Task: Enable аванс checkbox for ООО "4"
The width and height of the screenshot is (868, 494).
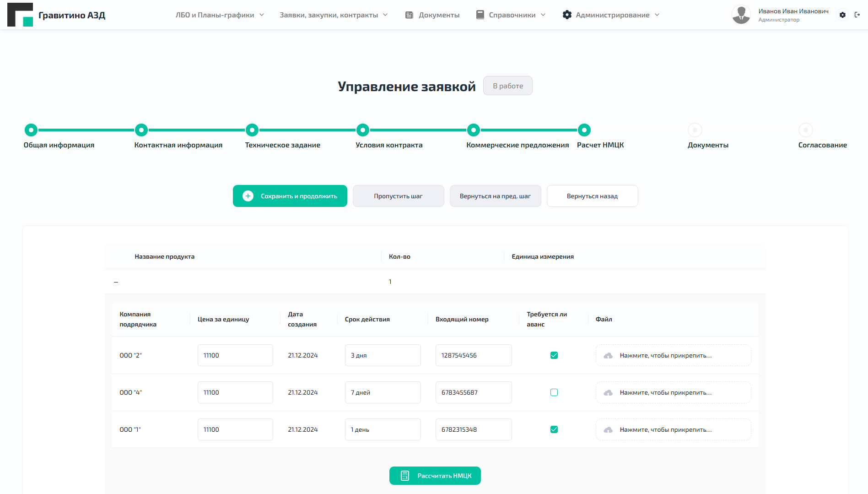Action: (554, 392)
